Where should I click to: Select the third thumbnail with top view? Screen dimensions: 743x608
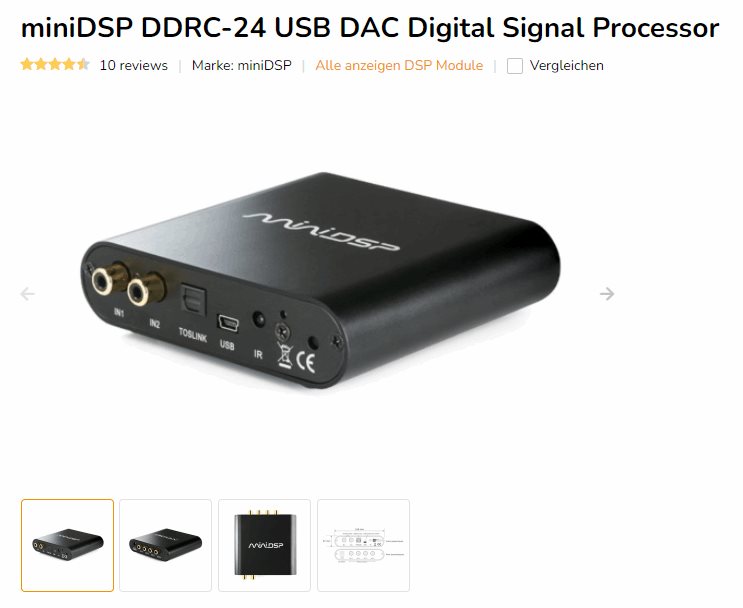(x=264, y=545)
